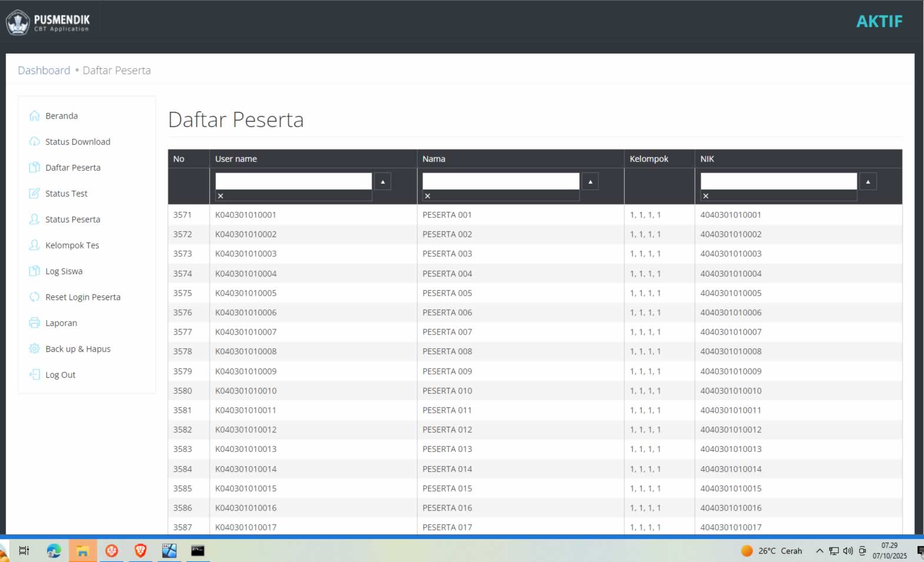Image resolution: width=924 pixels, height=562 pixels.
Task: Clear the Nama filter with X
Action: click(428, 196)
